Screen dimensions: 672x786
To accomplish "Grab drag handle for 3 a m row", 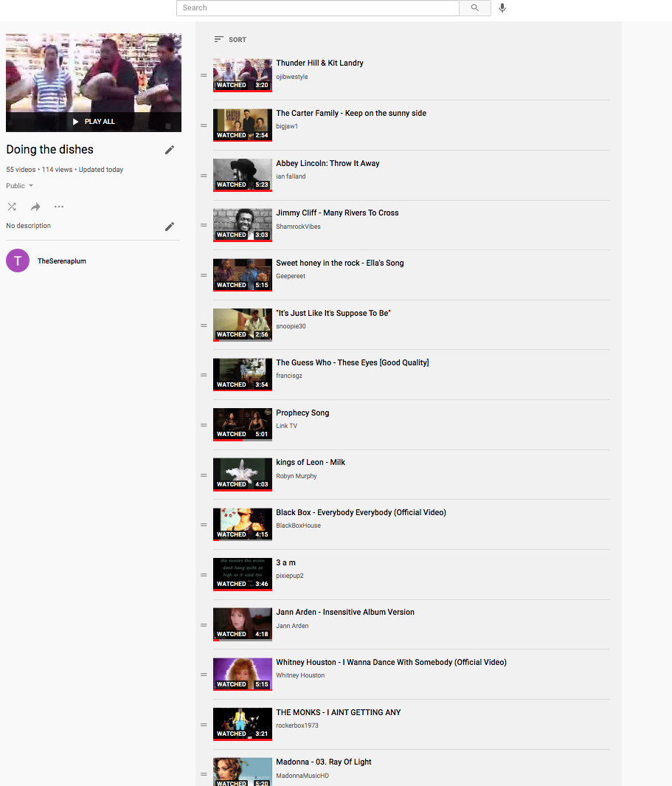I will 204,575.
